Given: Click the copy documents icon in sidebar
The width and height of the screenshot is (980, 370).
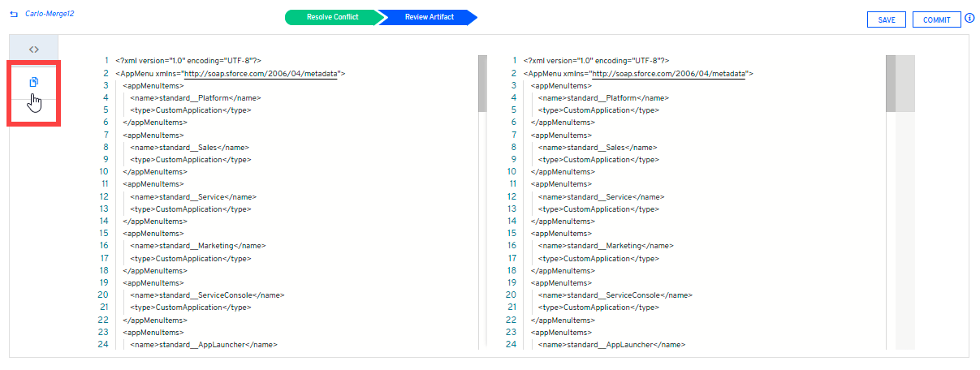Looking at the screenshot, I should point(33,82).
